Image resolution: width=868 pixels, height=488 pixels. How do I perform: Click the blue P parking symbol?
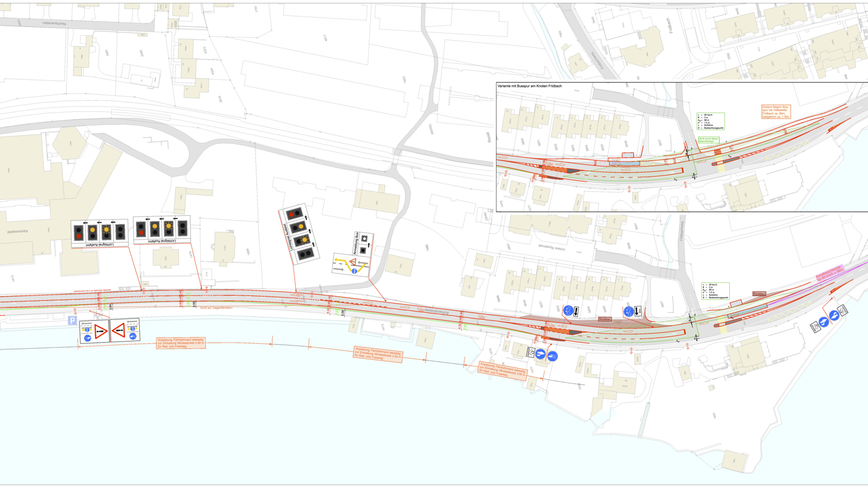[x=72, y=320]
